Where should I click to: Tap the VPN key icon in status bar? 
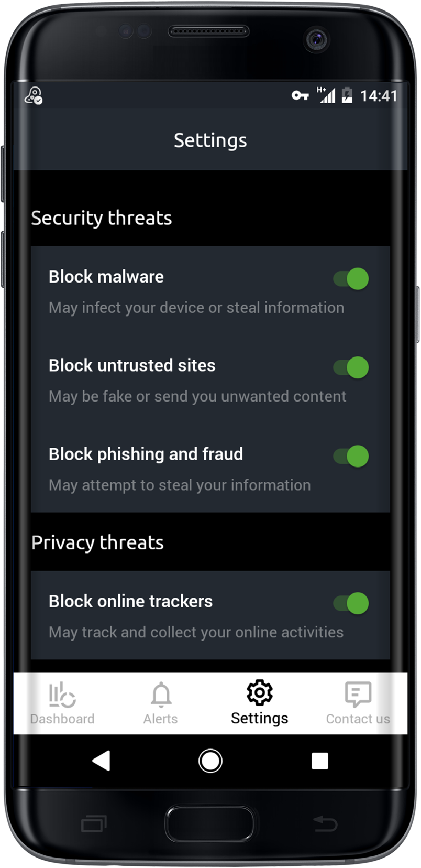(x=300, y=95)
